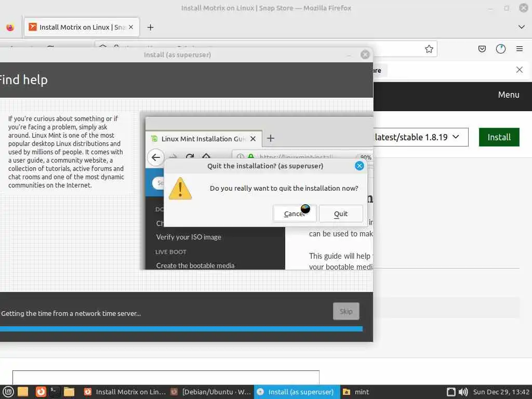Image resolution: width=532 pixels, height=399 pixels.
Task: Bookmark this page with the star icon
Action: [x=429, y=49]
